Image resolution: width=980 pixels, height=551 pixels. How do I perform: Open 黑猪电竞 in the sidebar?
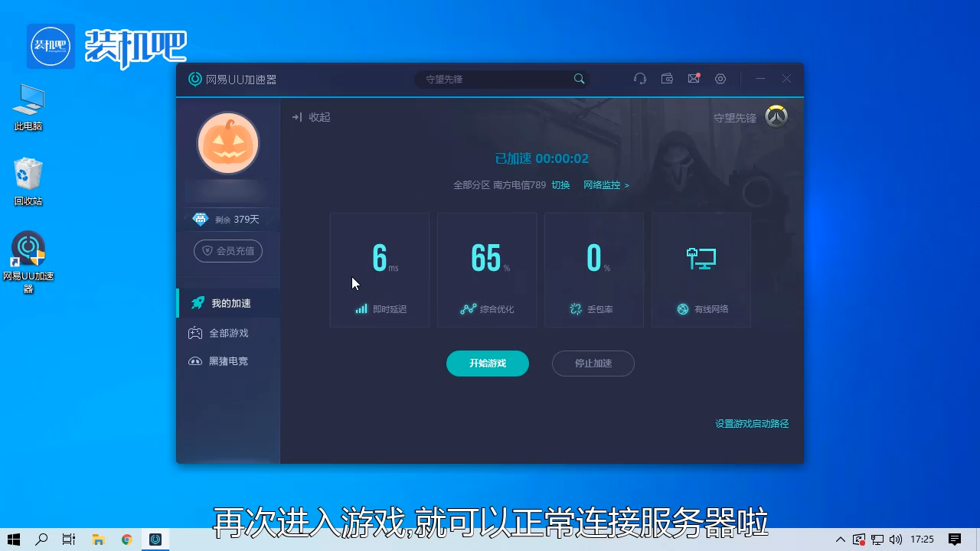pyautogui.click(x=227, y=360)
